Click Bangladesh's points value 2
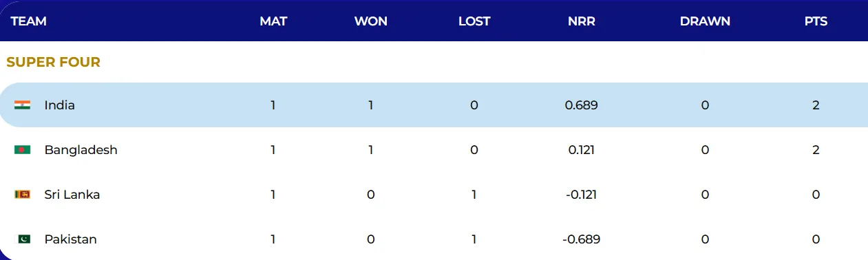The image size is (868, 260). click(x=816, y=150)
